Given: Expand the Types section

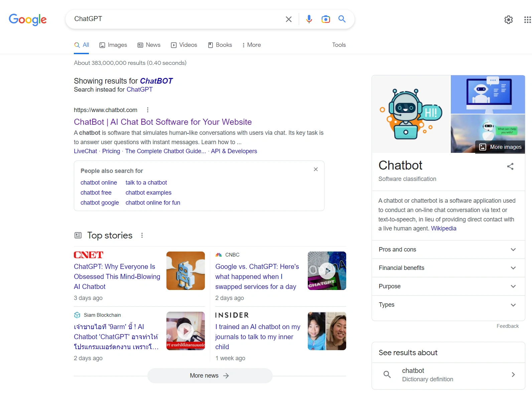Looking at the screenshot, I should [448, 305].
